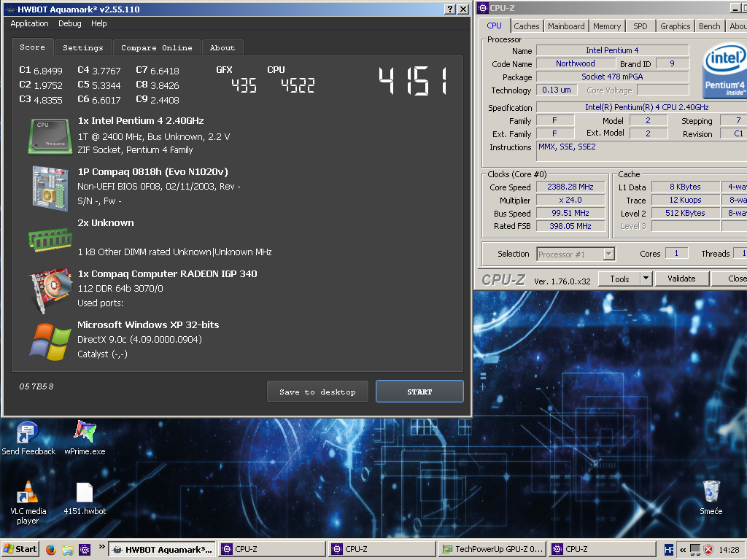The height and width of the screenshot is (560, 747).
Task: Open the Bench tab in CPU-Z
Action: 709,26
